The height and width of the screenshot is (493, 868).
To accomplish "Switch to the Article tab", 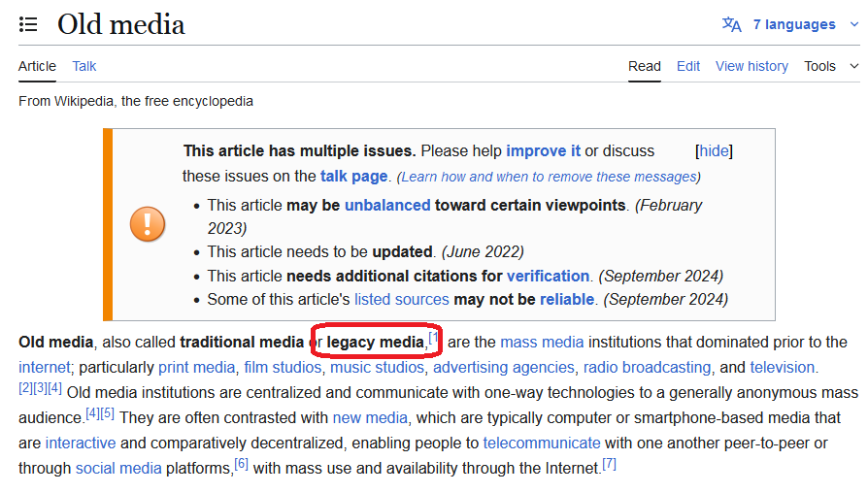I will tap(37, 66).
